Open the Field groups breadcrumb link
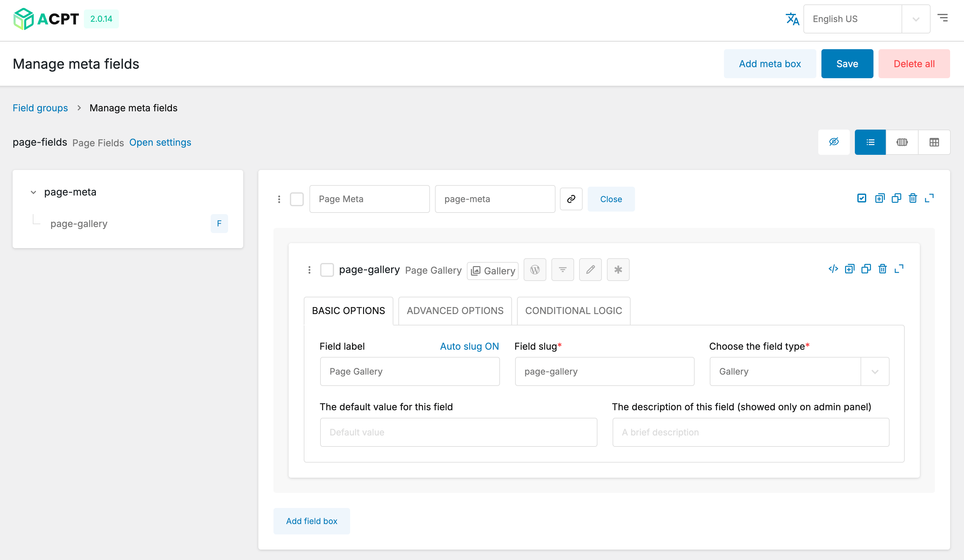 click(40, 108)
